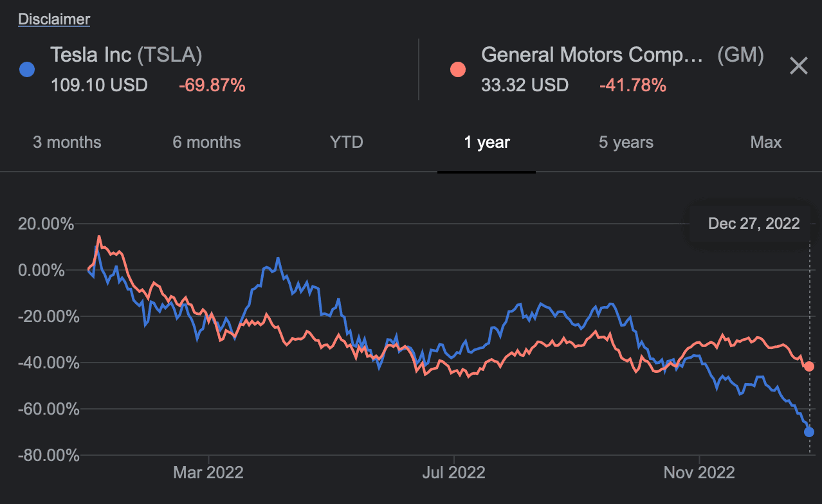
Task: Click the blue TSLA data point marker
Action: pyautogui.click(x=808, y=432)
